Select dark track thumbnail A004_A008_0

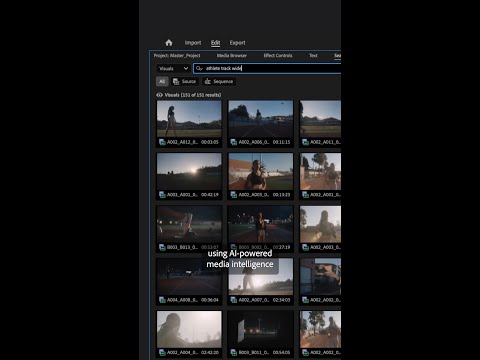[189, 277]
